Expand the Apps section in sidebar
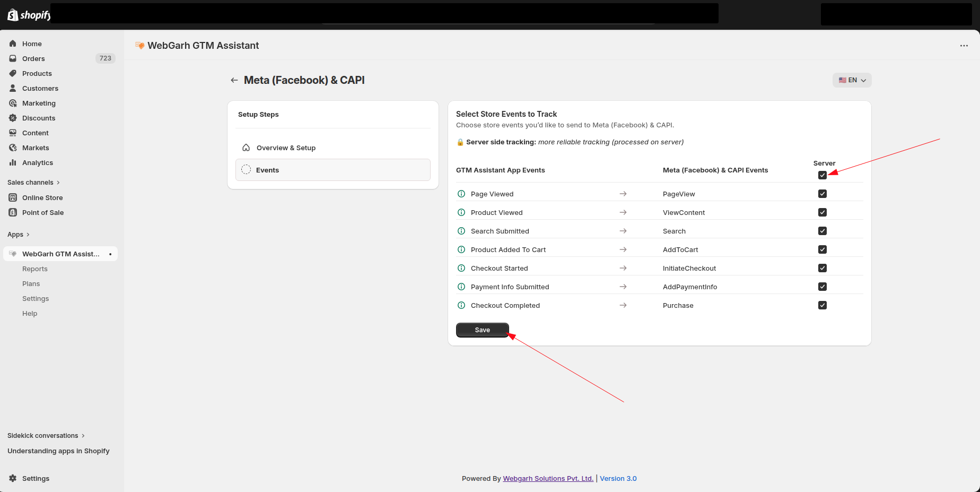This screenshot has height=492, width=980. click(x=19, y=234)
